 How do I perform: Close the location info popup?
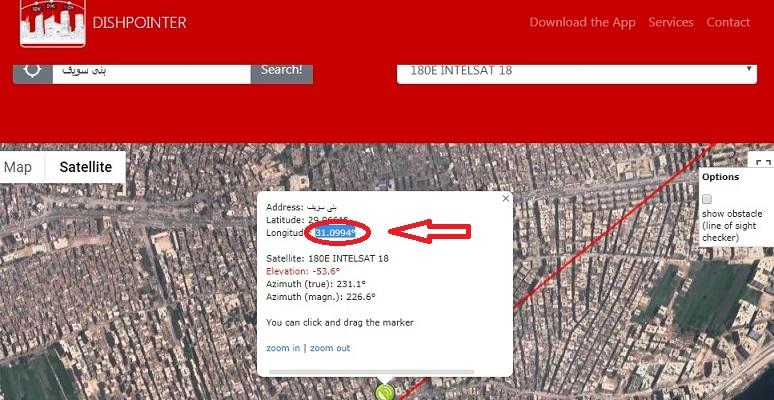(505, 199)
